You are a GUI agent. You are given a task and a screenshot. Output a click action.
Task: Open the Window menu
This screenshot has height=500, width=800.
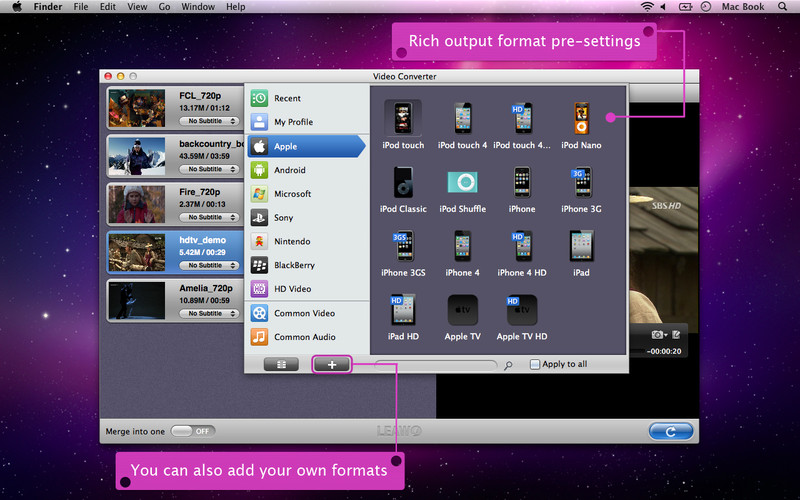pos(198,7)
